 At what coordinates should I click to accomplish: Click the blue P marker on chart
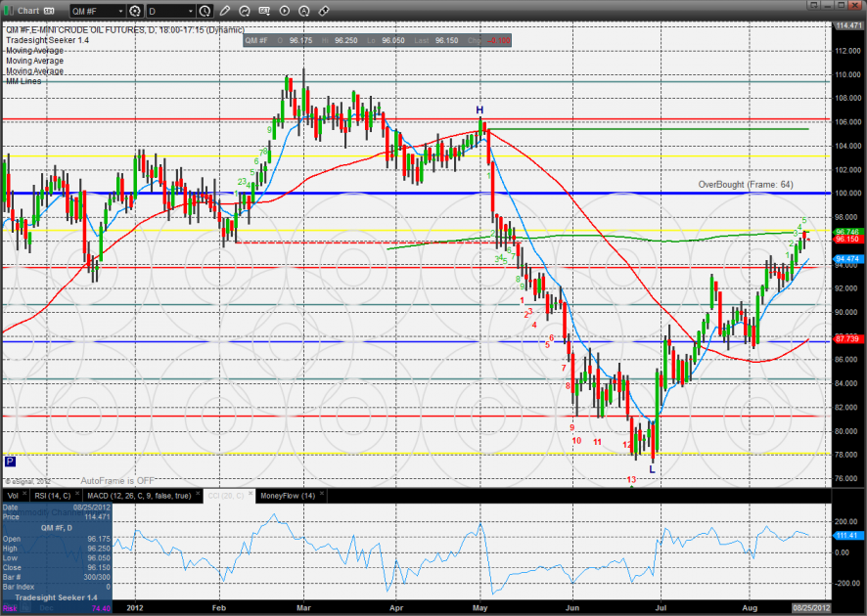point(10,462)
